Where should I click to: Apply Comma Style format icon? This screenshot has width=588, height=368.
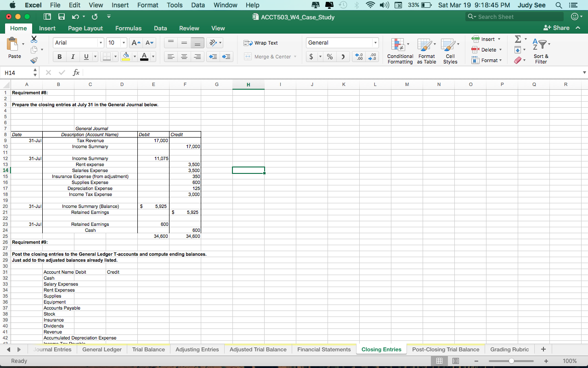click(x=343, y=57)
